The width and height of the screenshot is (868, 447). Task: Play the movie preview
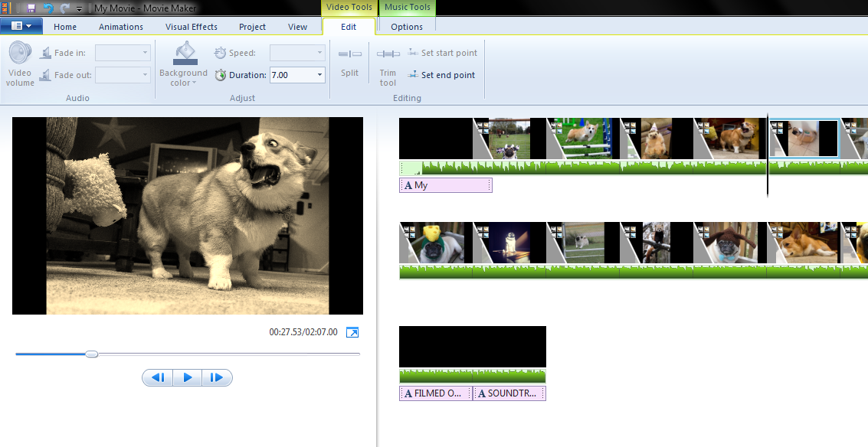[x=187, y=377]
